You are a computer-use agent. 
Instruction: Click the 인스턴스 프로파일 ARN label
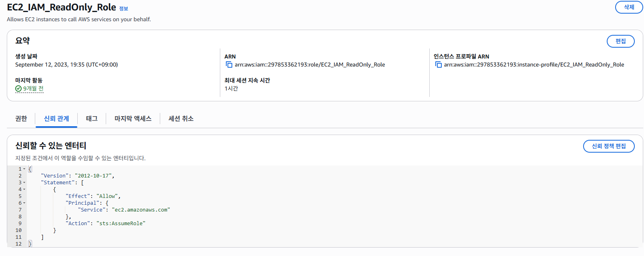pyautogui.click(x=461, y=56)
